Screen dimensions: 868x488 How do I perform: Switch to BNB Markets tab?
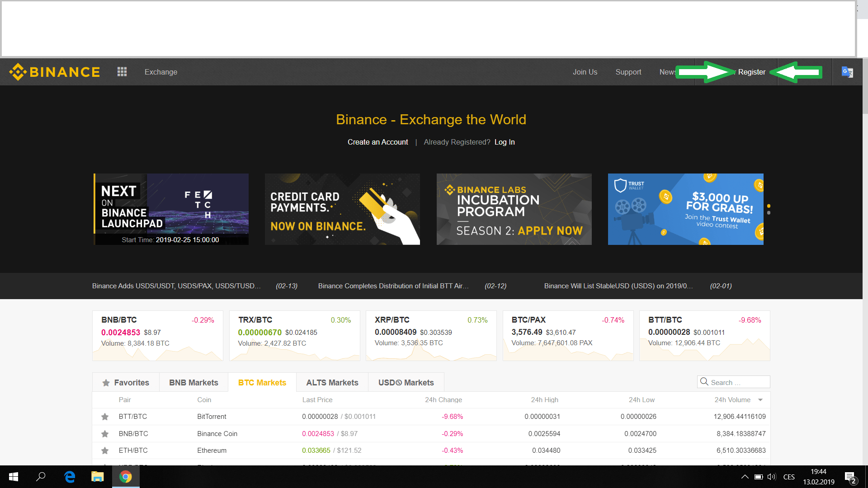[193, 382]
